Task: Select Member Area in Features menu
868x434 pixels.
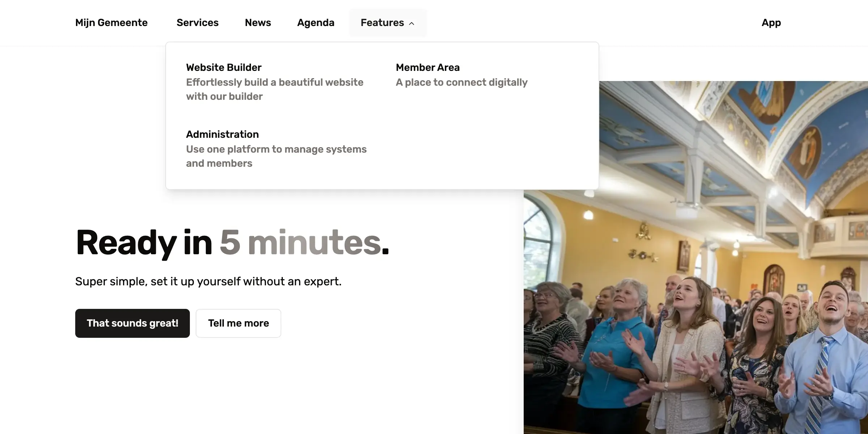Action: pos(427,68)
